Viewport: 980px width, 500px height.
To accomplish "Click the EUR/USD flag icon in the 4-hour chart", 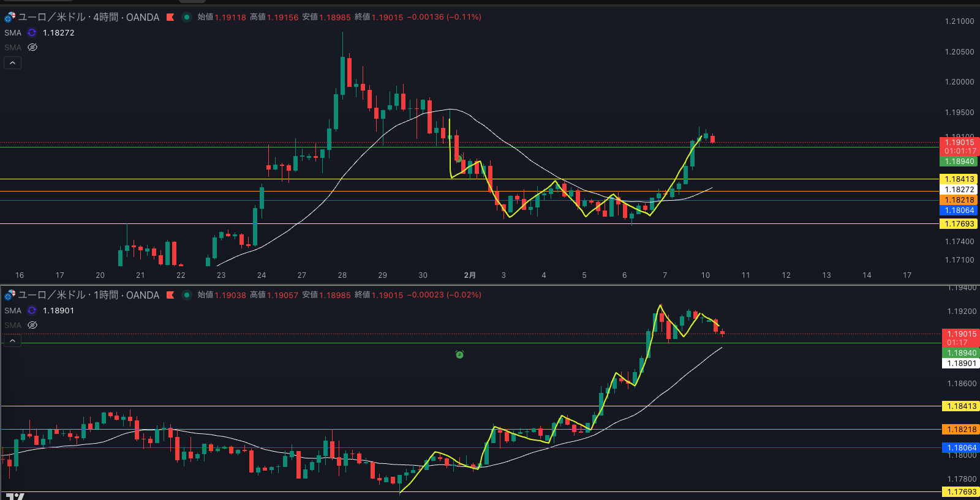I will coord(10,17).
